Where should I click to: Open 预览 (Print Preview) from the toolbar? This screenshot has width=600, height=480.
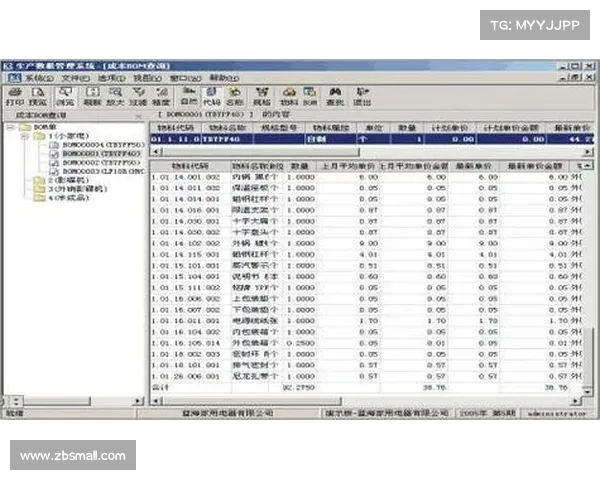pos(39,97)
